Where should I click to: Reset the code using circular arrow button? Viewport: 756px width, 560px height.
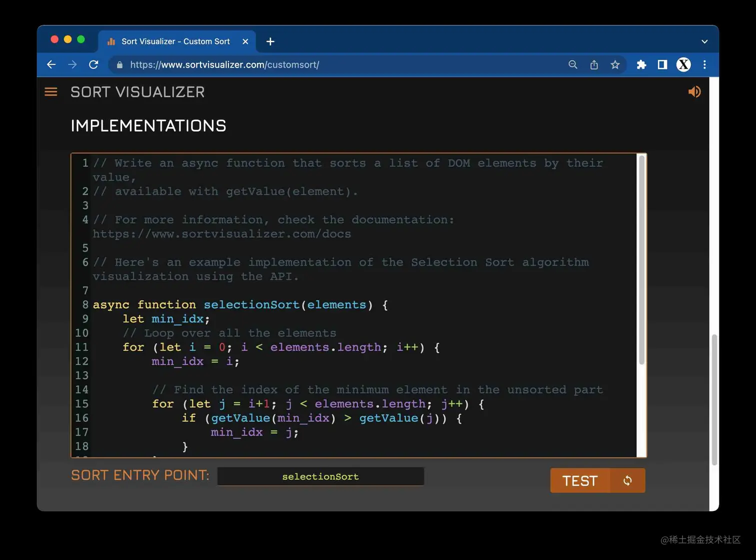pos(627,480)
